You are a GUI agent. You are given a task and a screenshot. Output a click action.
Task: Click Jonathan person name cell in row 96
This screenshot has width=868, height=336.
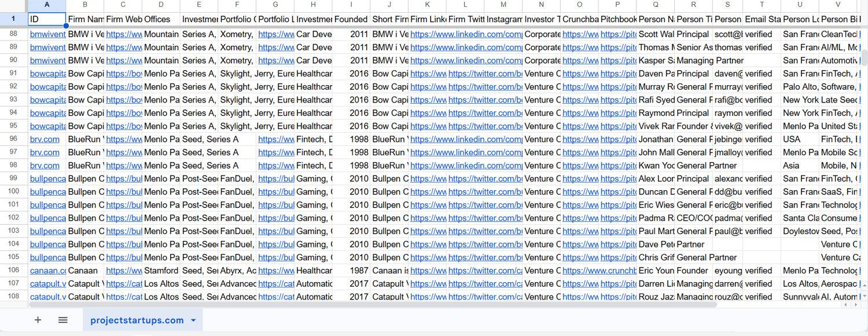(656, 139)
